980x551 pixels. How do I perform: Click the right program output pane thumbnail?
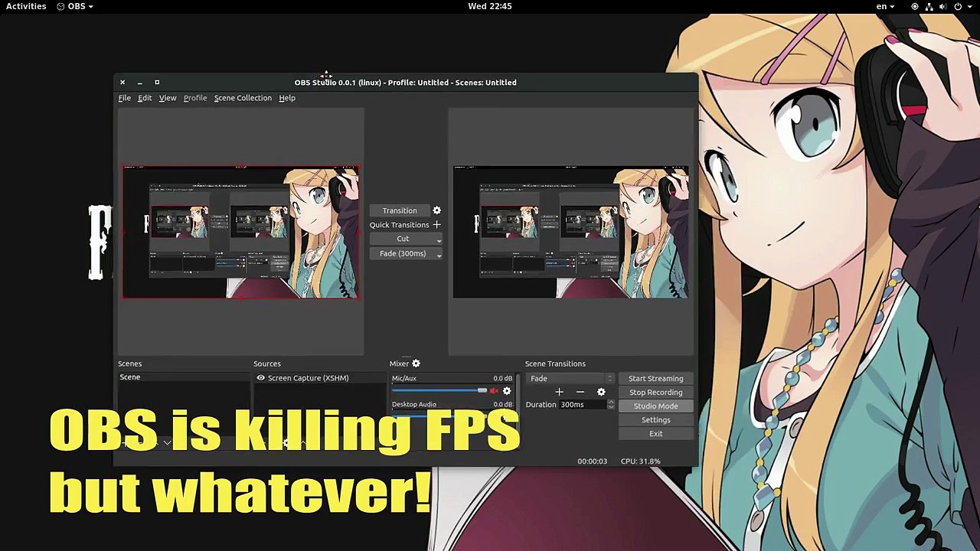click(x=570, y=232)
